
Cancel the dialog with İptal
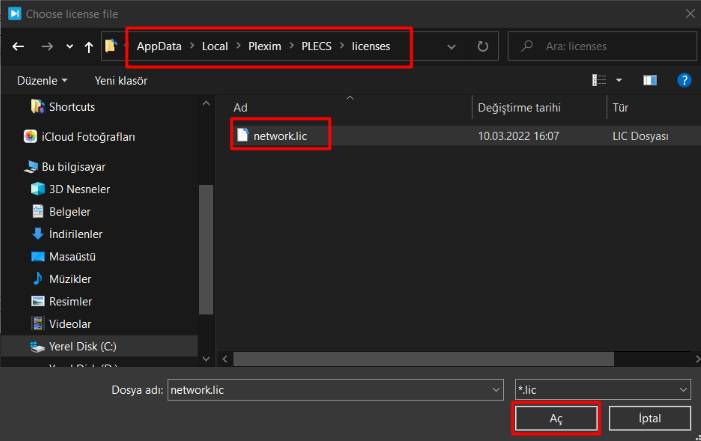[x=650, y=418]
